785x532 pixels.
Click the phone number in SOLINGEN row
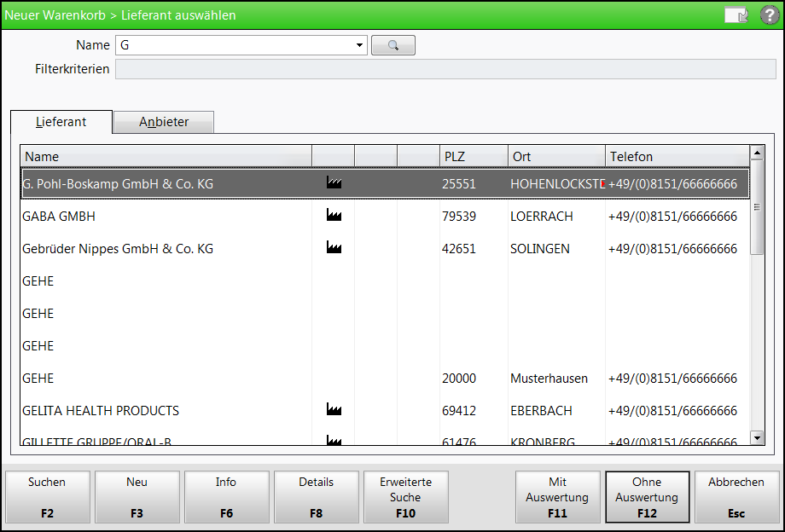tap(672, 248)
